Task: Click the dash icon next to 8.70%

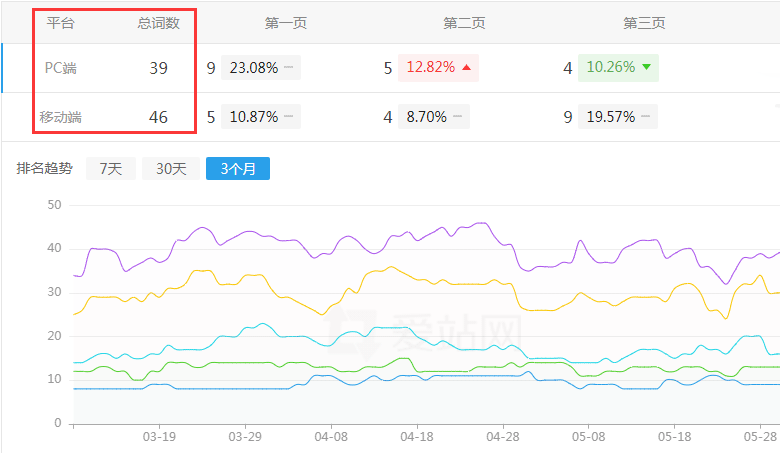Action: [457, 117]
